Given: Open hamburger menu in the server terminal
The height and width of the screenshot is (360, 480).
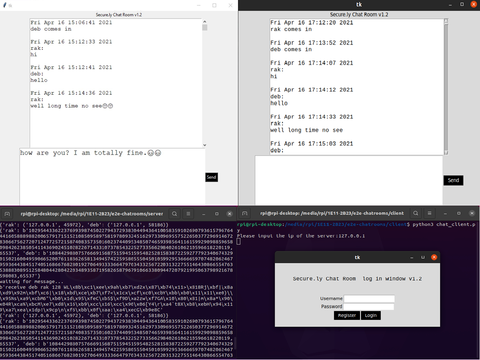Looking at the screenshot, I should point(188,214).
